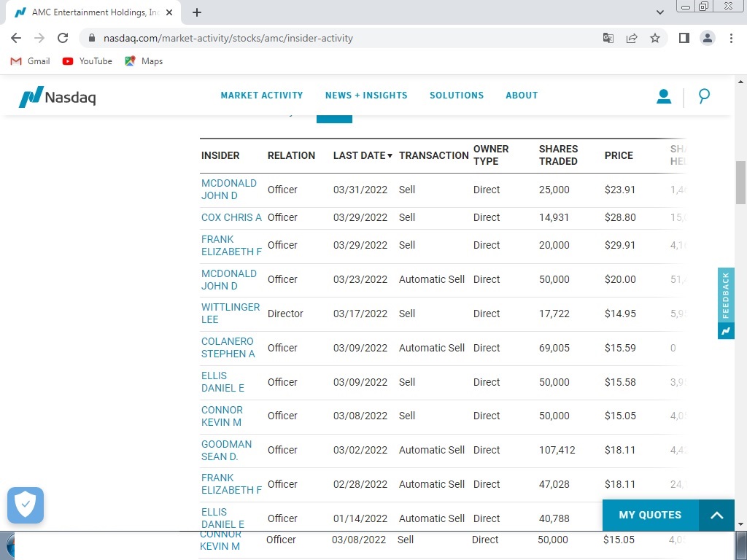Expand the tab search chevron
747x560 pixels.
[659, 12]
